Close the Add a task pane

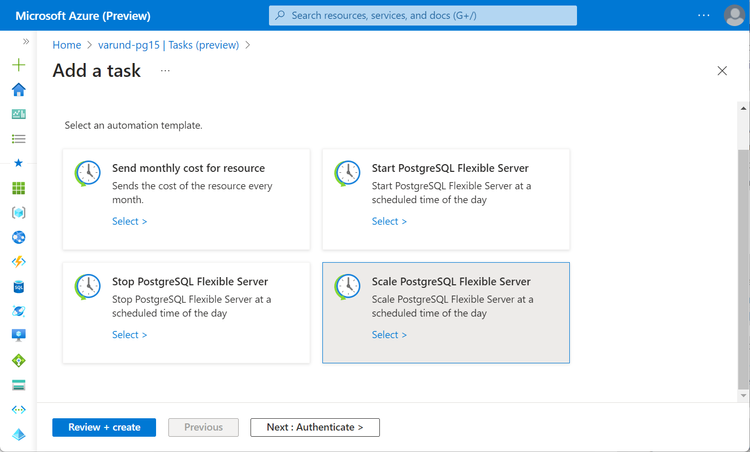(x=722, y=71)
